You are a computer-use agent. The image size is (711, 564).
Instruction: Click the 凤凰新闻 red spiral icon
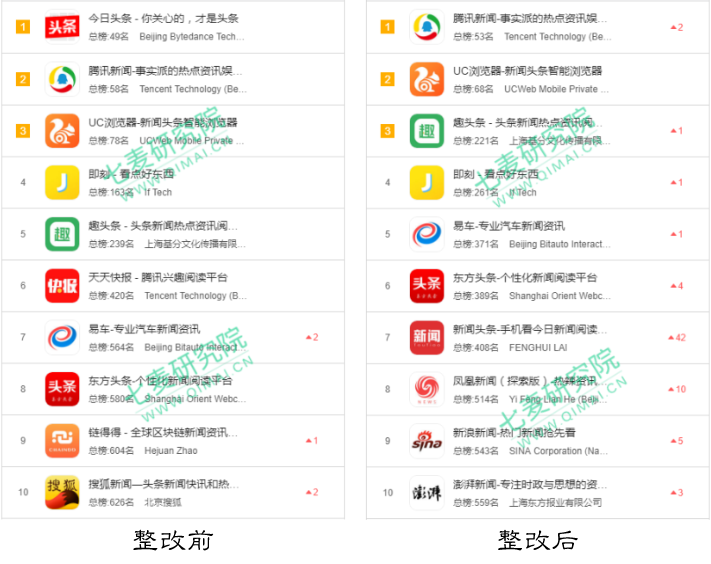(427, 389)
